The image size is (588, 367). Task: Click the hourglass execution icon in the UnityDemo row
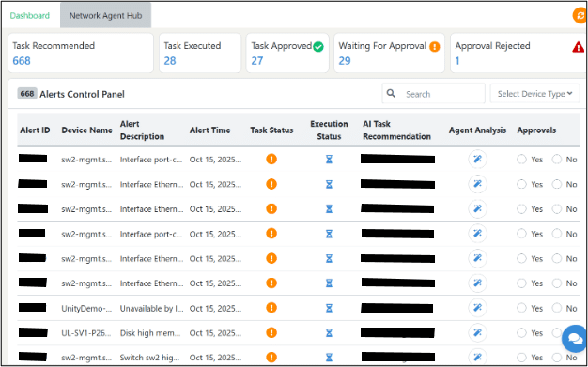[329, 308]
